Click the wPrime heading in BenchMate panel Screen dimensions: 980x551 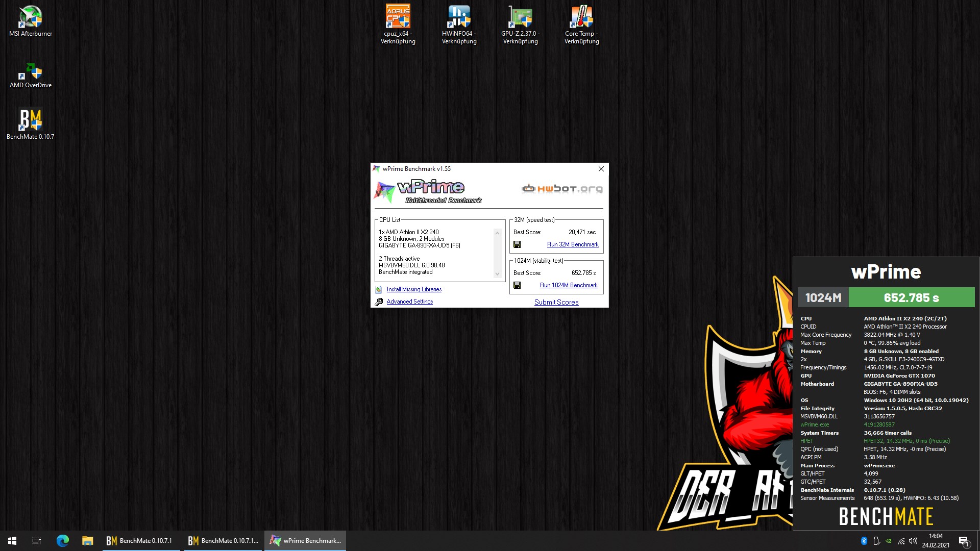tap(886, 272)
